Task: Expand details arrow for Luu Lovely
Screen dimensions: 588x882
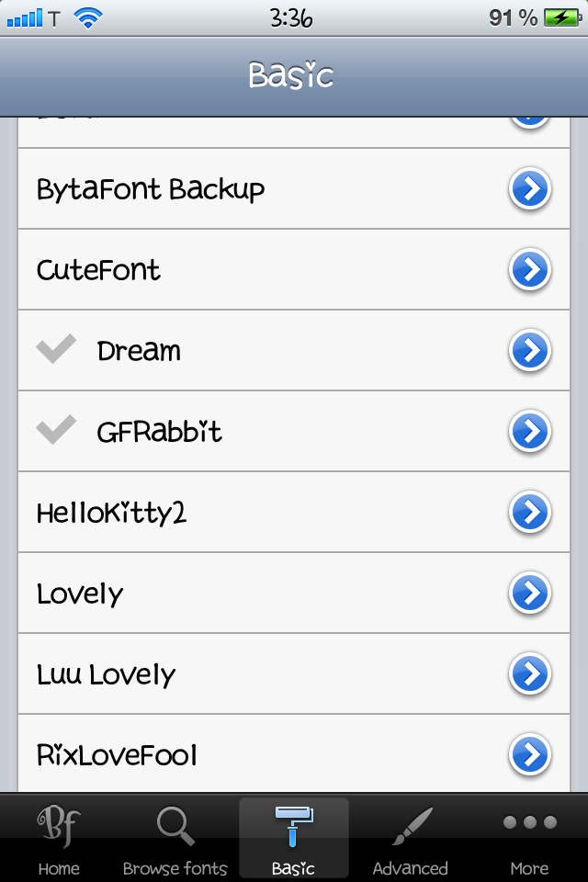Action: (529, 674)
